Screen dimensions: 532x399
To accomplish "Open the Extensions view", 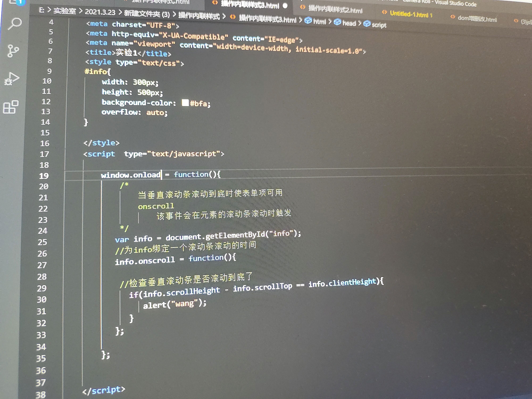I will point(11,107).
